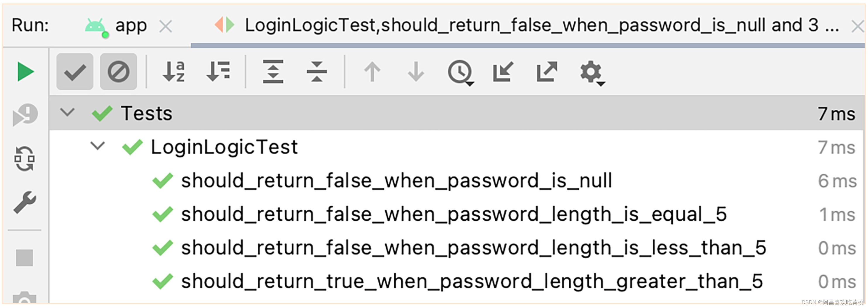The width and height of the screenshot is (868, 308).
Task: Click wrench build settings icon
Action: [25, 203]
